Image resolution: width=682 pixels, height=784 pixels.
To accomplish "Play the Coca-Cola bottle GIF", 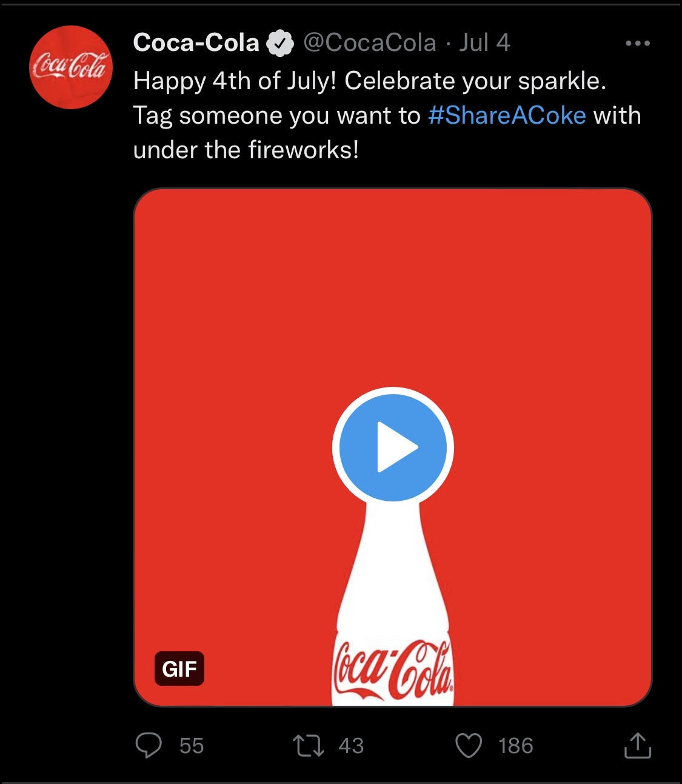I will (x=393, y=447).
